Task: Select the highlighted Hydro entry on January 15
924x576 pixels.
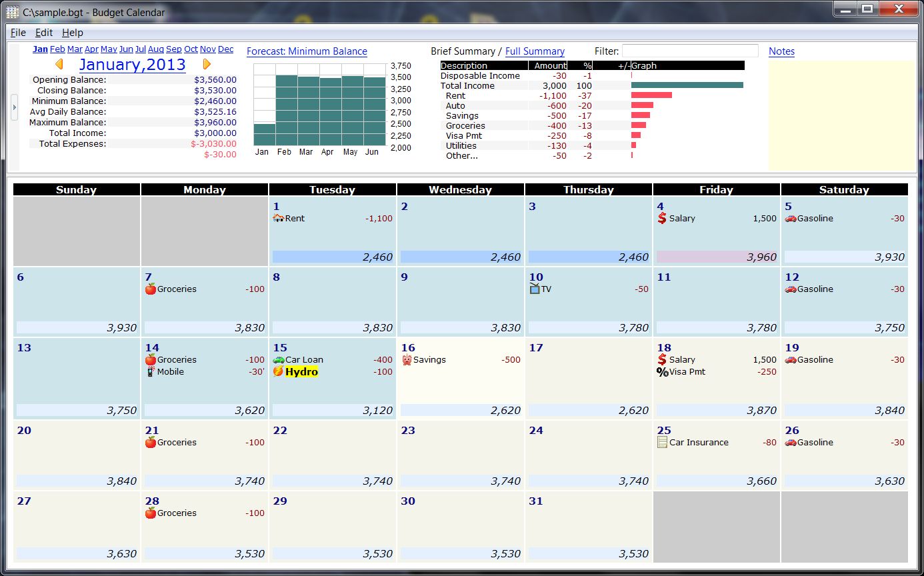Action: pos(301,371)
